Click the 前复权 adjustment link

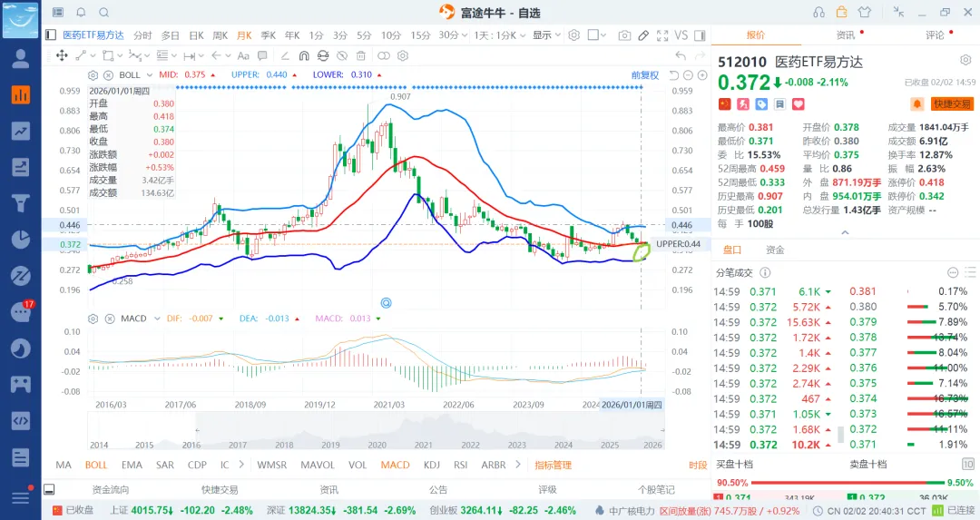[x=645, y=75]
